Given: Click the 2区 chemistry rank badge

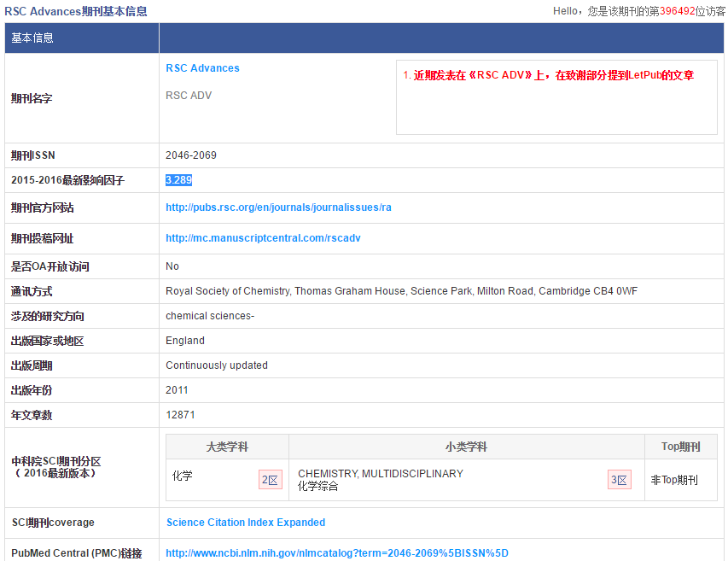Looking at the screenshot, I should point(271,480).
